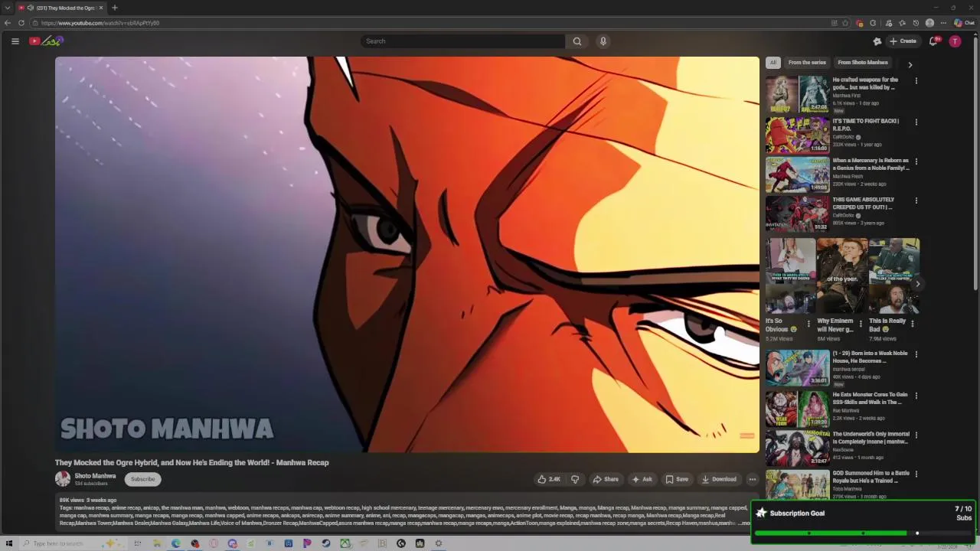980x551 pixels.
Task: Open the Shoto Manhwa channel name link
Action: (x=95, y=476)
